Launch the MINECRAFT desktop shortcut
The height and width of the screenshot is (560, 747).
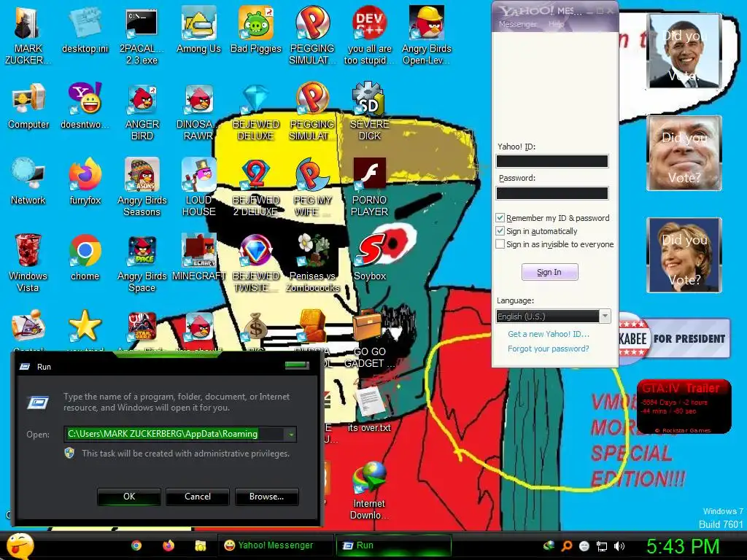[198, 251]
